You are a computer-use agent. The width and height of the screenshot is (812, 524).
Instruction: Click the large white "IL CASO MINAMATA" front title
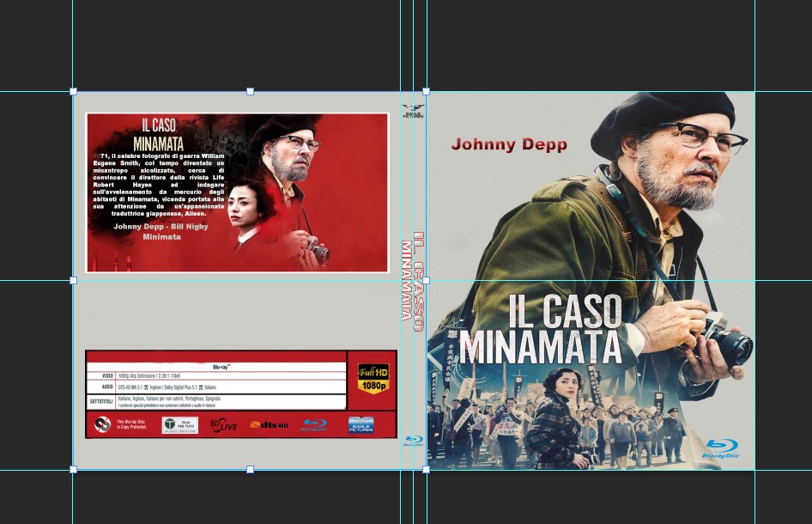pyautogui.click(x=541, y=330)
